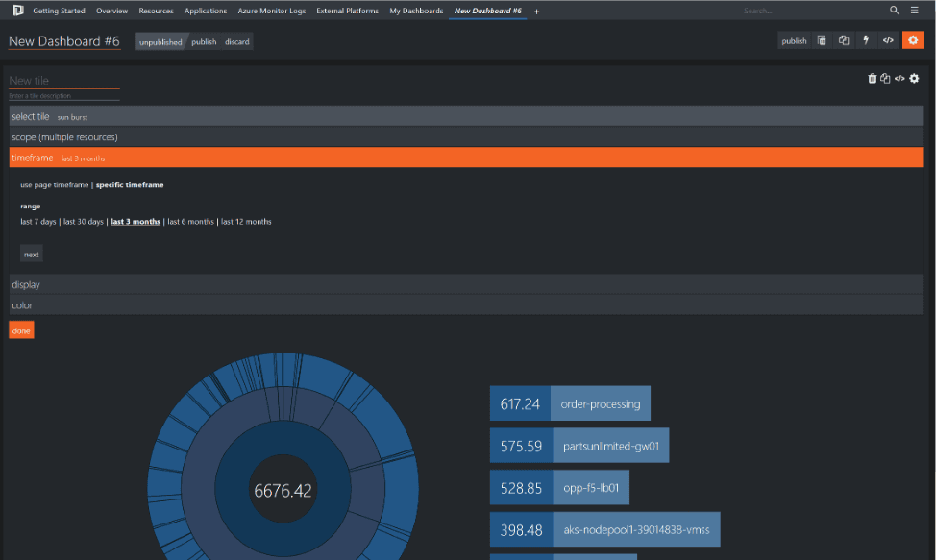This screenshot has width=936, height=560.
Task: Click the next button
Action: pos(31,254)
